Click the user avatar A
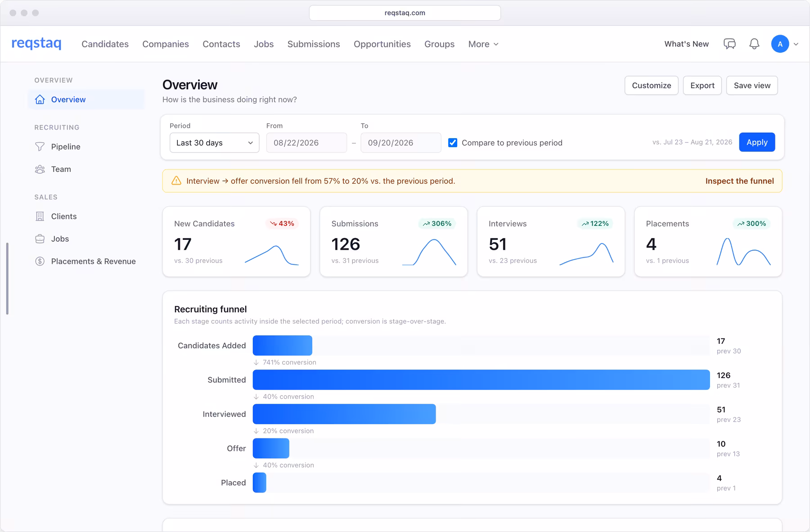 pos(780,44)
